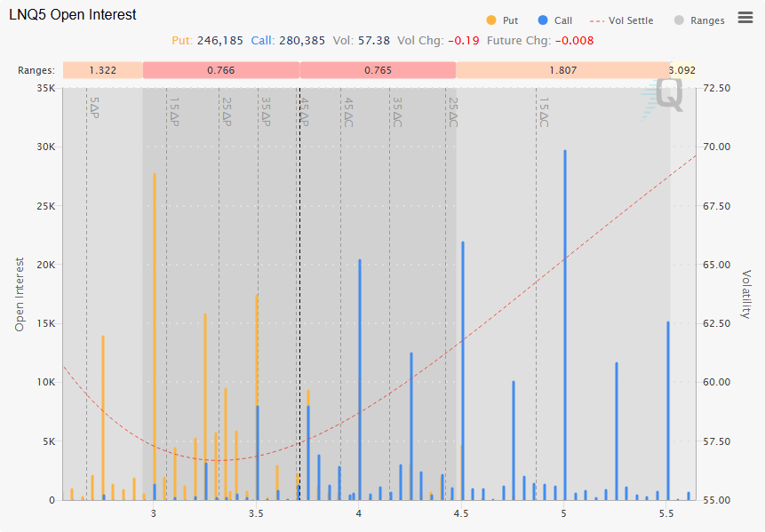
Task: Click the orange Put legend dot
Action: [x=490, y=20]
